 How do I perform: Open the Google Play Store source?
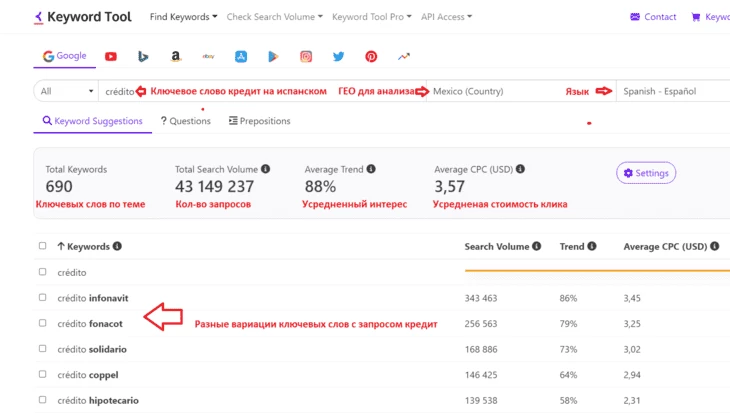tap(273, 57)
